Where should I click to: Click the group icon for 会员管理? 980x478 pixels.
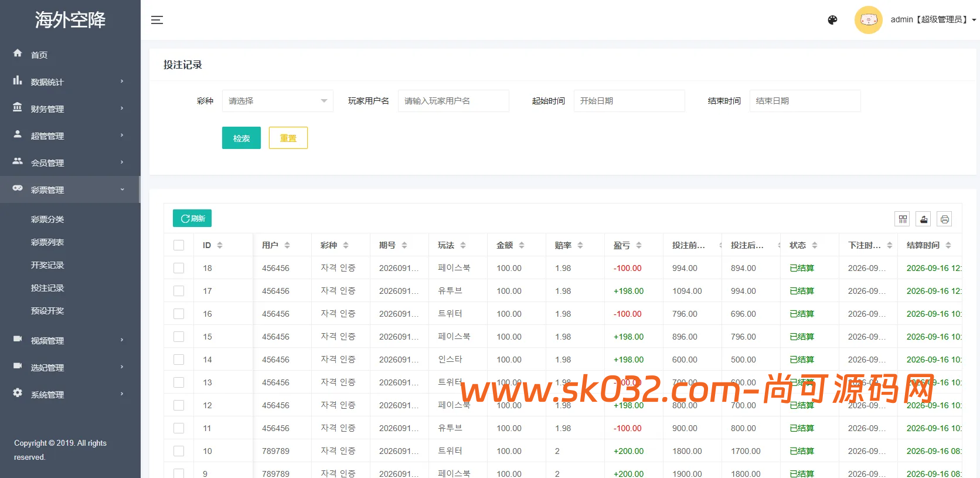pos(18,161)
